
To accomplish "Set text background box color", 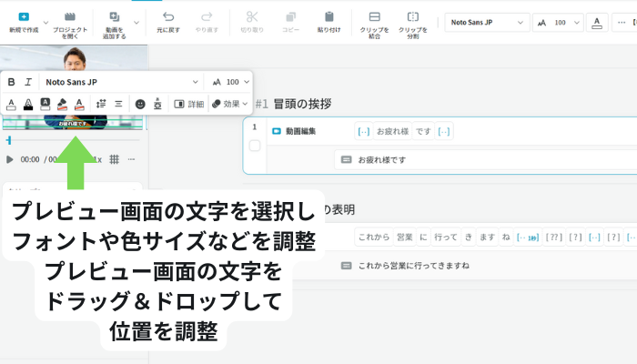I will click(45, 105).
